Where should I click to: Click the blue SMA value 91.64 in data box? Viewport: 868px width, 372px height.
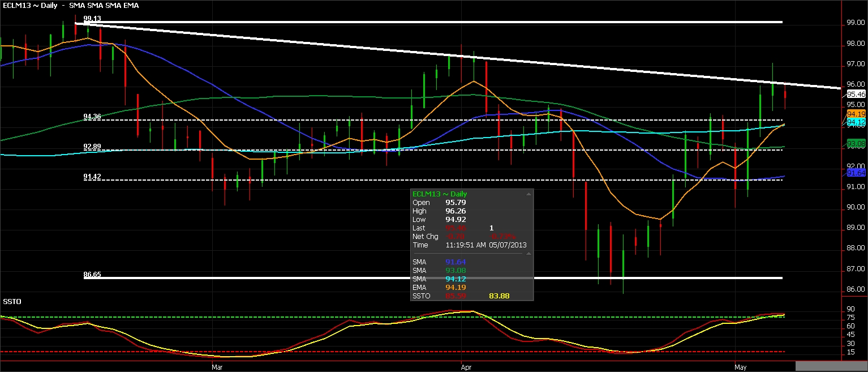point(456,262)
